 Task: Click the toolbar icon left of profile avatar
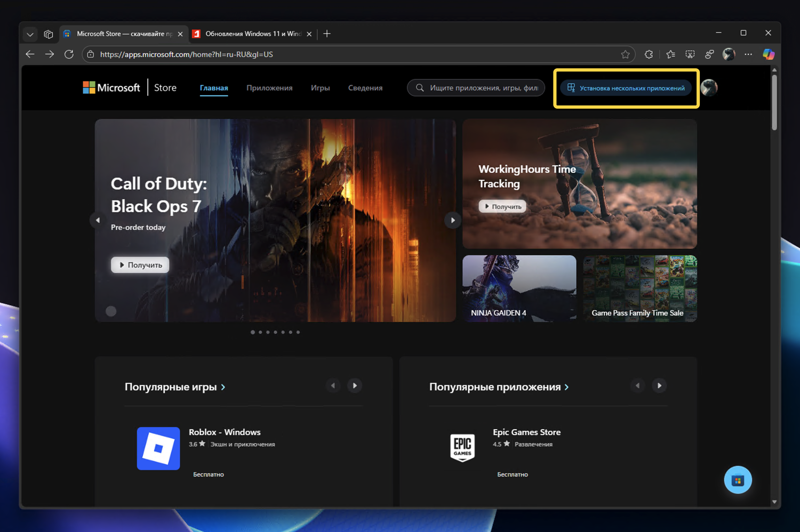point(709,54)
